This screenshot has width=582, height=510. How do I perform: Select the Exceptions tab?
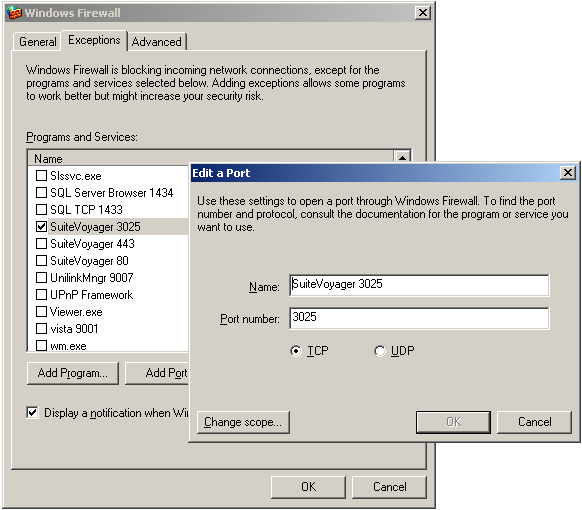(94, 40)
